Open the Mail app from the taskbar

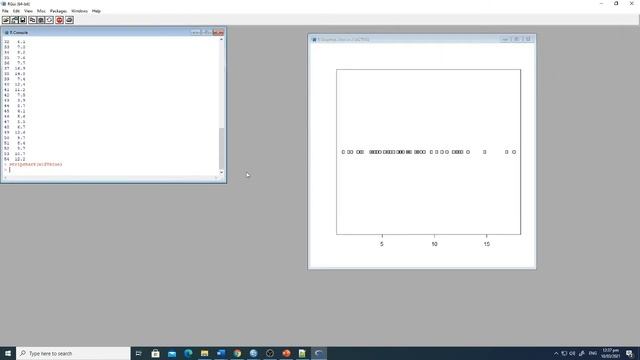172,353
